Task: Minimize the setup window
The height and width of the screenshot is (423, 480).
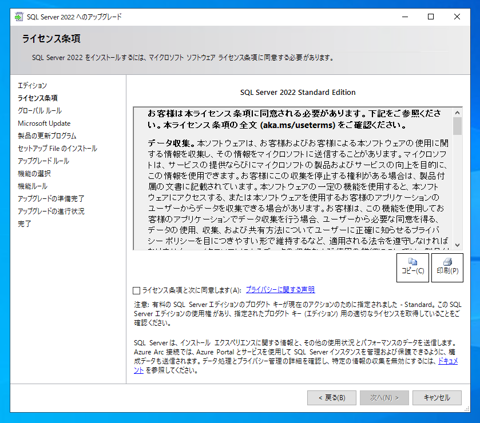Action: click(405, 17)
